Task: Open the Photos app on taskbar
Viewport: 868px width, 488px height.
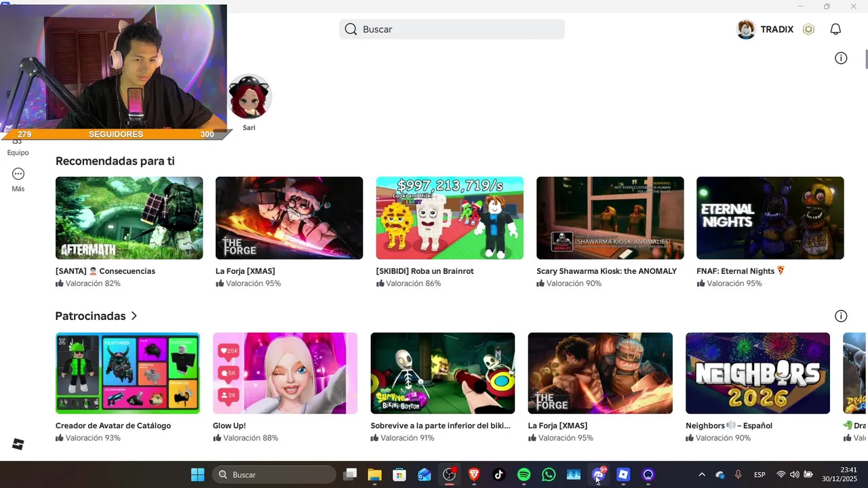Action: click(574, 474)
